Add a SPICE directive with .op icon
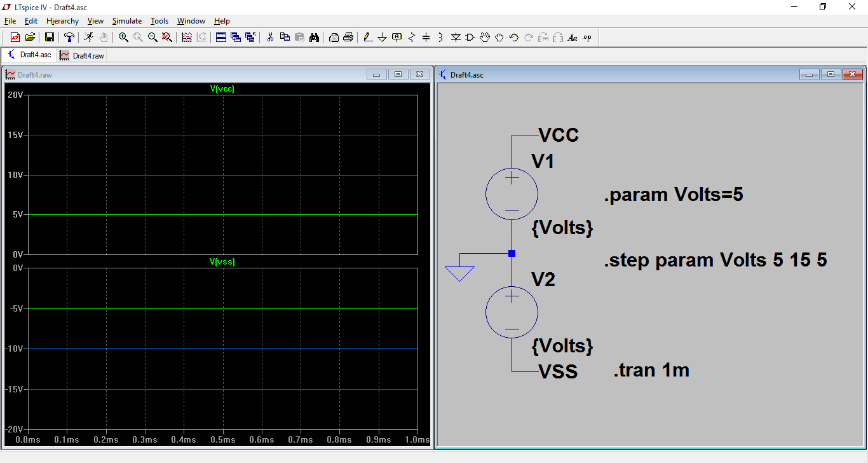Viewport: 868px width, 463px height. [x=587, y=38]
